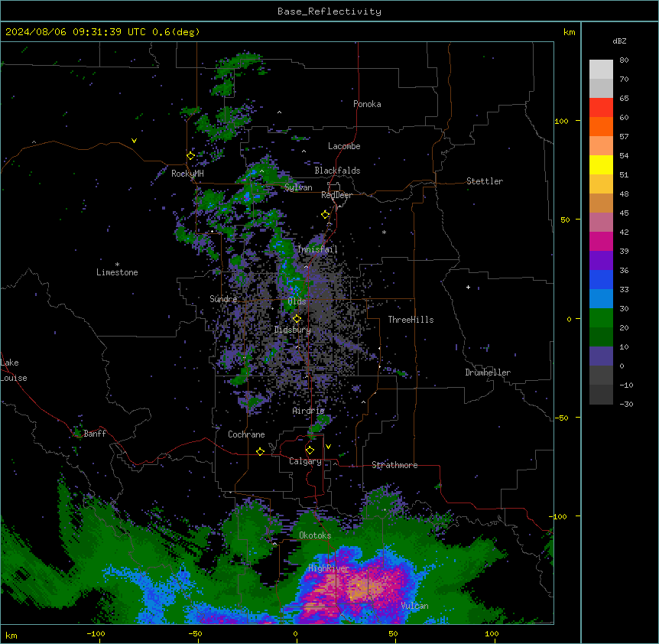Image resolution: width=659 pixels, height=644 pixels.
Task: Click the white plus marker north of Drumheller
Action: (x=468, y=287)
